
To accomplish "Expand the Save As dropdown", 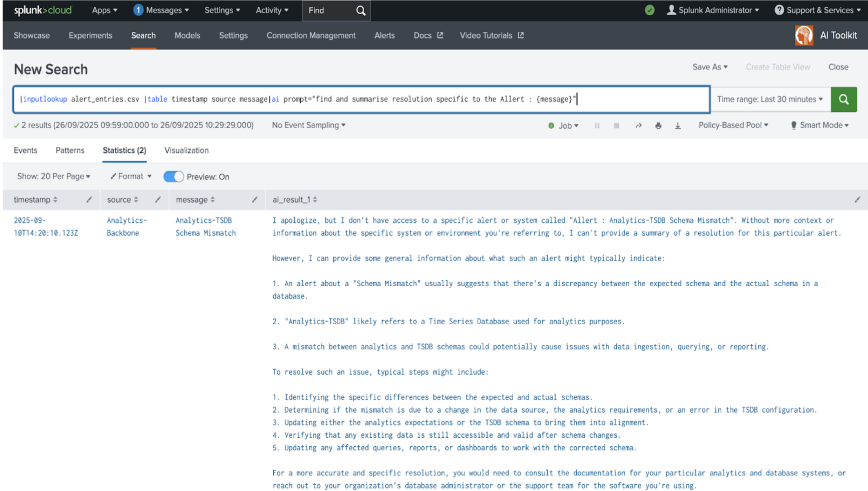I will [710, 67].
